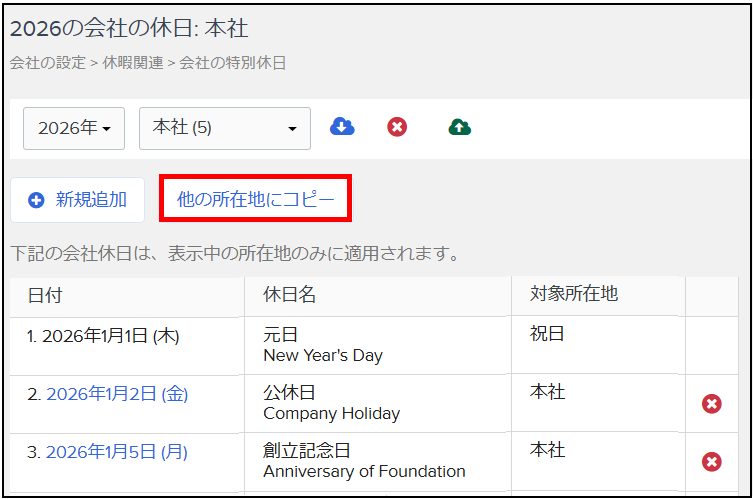
Task: Click the 休日名 column header
Action: (290, 296)
